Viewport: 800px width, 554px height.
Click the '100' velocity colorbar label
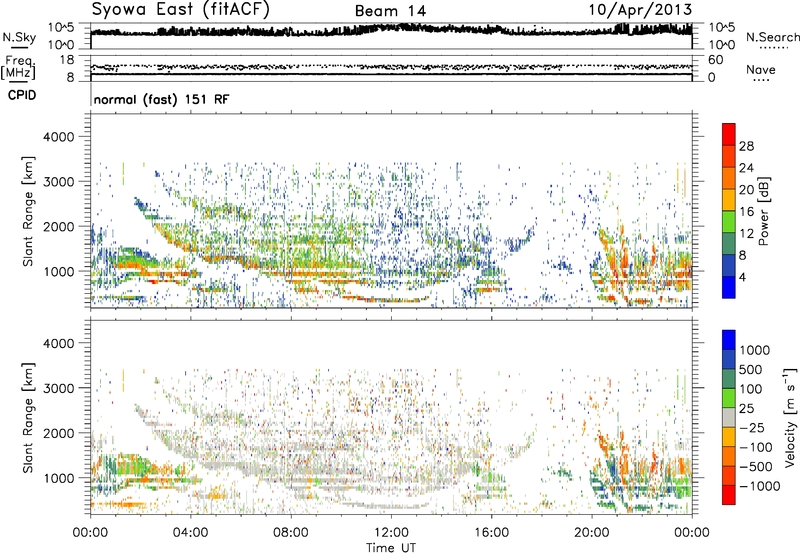click(751, 389)
